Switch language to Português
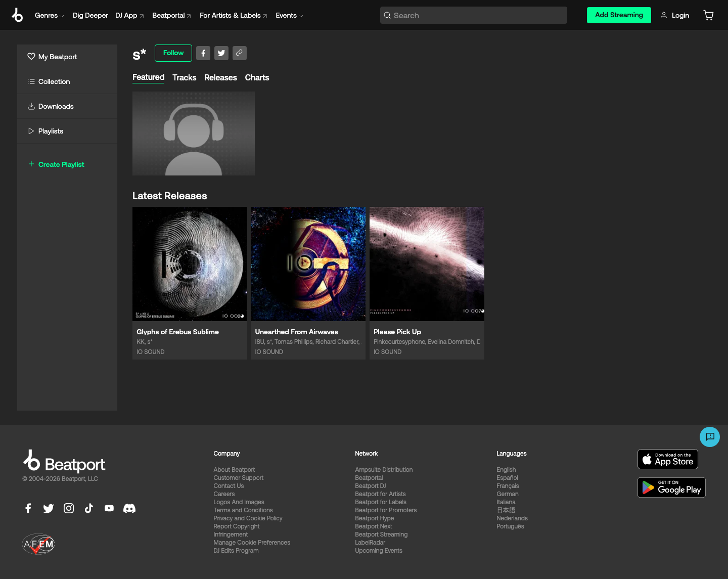Viewport: 728px width, 579px height. coord(510,526)
